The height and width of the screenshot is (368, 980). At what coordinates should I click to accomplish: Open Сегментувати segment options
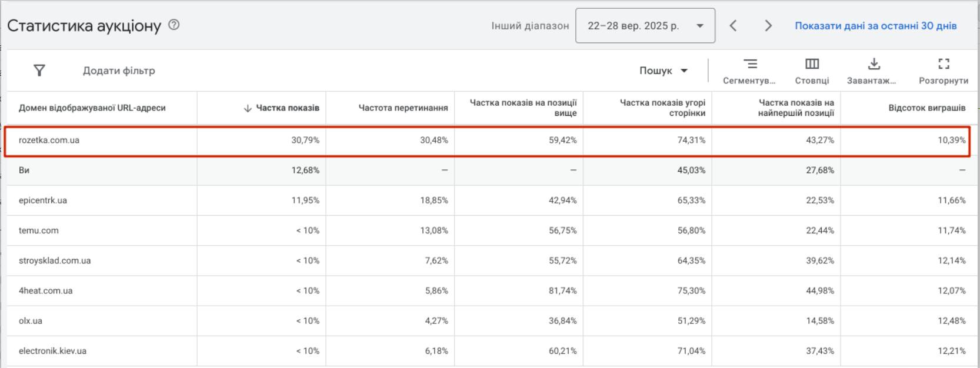(749, 71)
